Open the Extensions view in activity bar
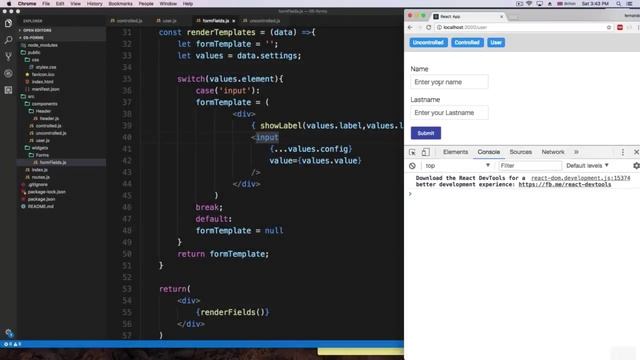 coord(8,90)
